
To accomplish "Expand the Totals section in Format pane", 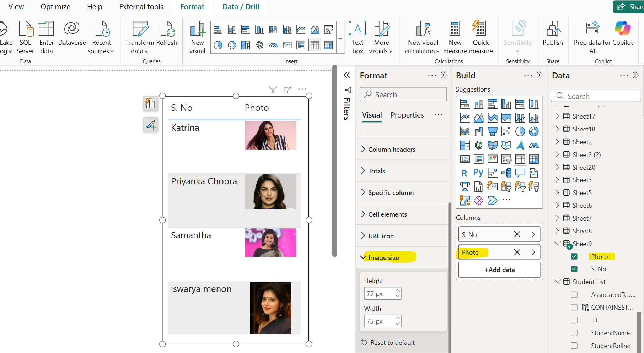I will [x=363, y=171].
